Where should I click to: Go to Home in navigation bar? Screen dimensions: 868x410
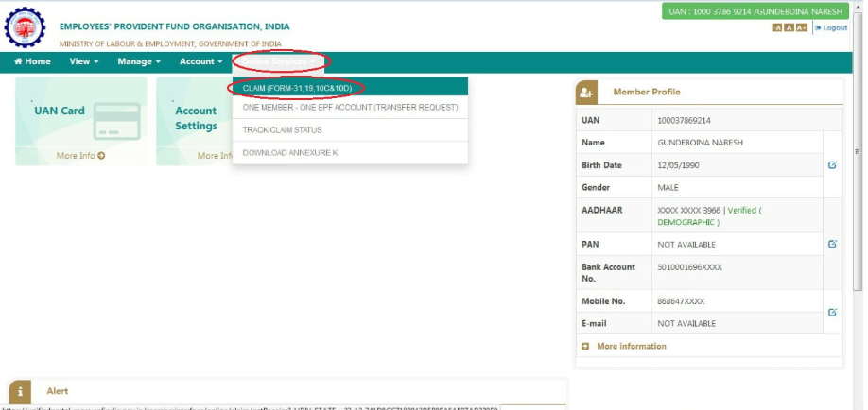coord(32,61)
